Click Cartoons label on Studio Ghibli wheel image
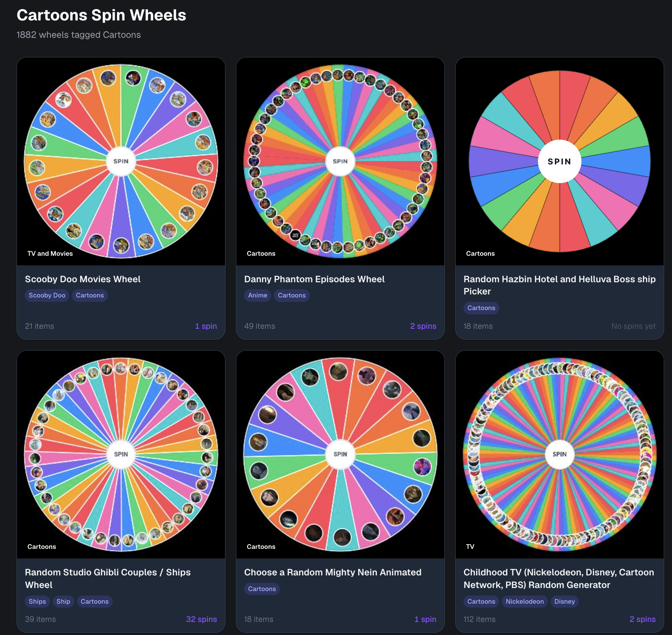The image size is (672, 635). (x=42, y=547)
